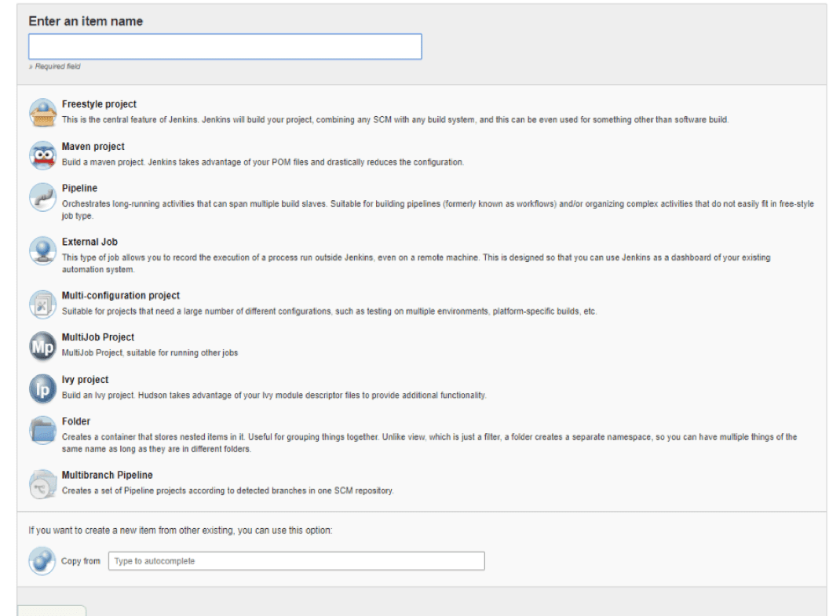Select the Freestyle project icon
840x616 pixels.
click(x=42, y=111)
